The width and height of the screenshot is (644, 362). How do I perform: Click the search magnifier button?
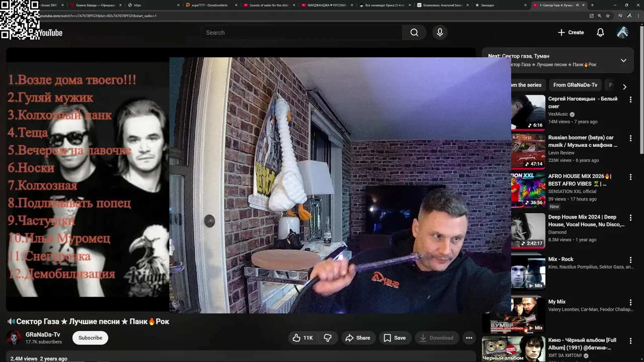pos(414,33)
